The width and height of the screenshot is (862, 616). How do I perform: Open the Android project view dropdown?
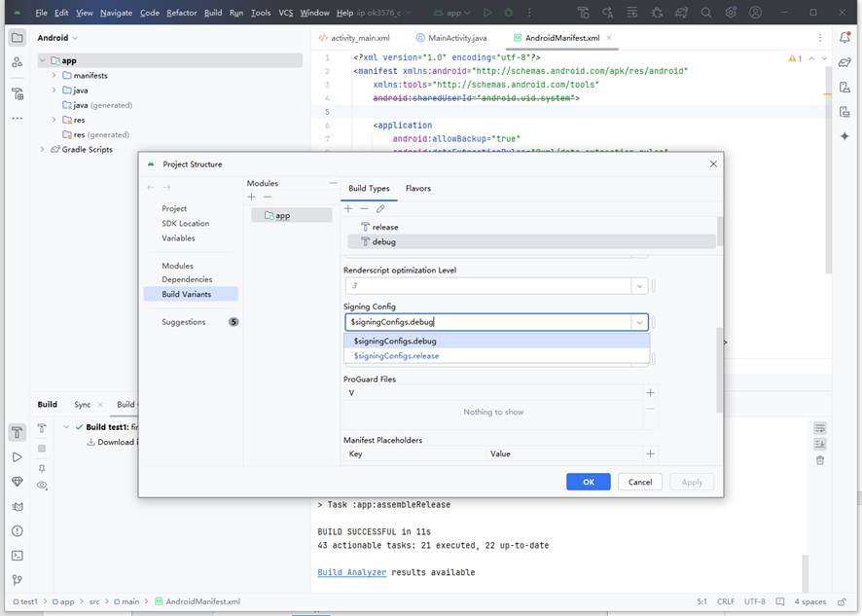[57, 38]
